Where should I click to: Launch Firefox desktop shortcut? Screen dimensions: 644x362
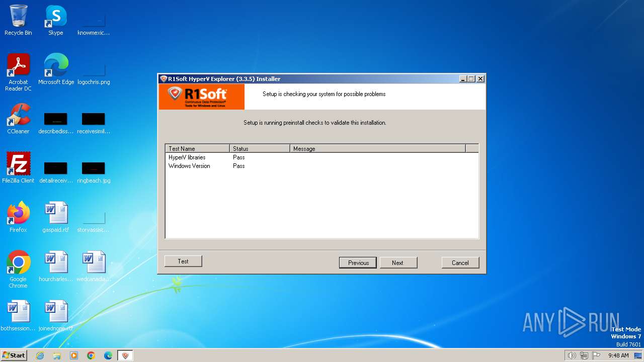(x=18, y=217)
